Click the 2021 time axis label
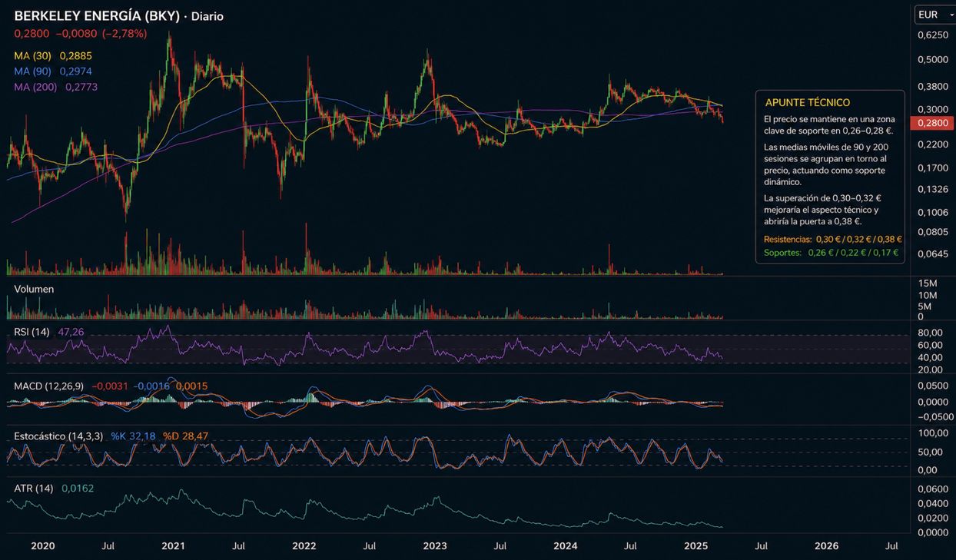956x560 pixels. tap(173, 546)
